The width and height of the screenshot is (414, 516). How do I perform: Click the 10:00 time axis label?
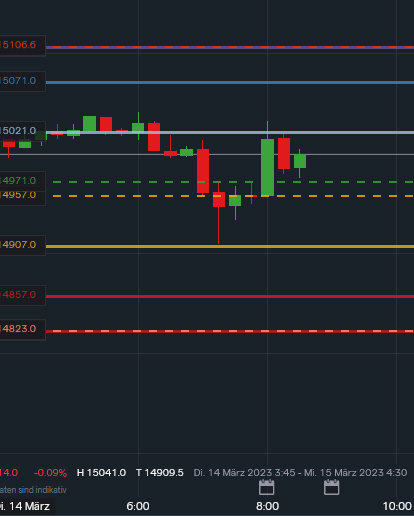[x=397, y=506]
